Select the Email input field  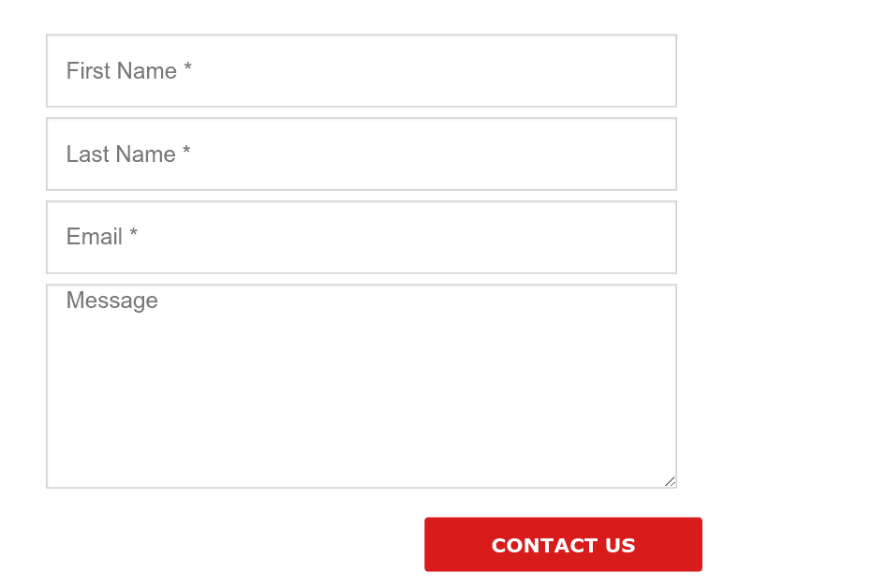pyautogui.click(x=362, y=237)
